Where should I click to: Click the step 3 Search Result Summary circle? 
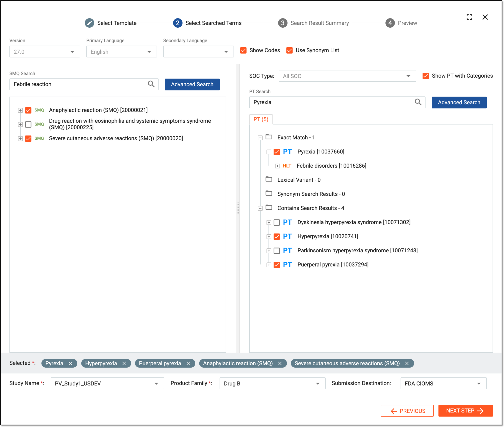[x=282, y=23]
